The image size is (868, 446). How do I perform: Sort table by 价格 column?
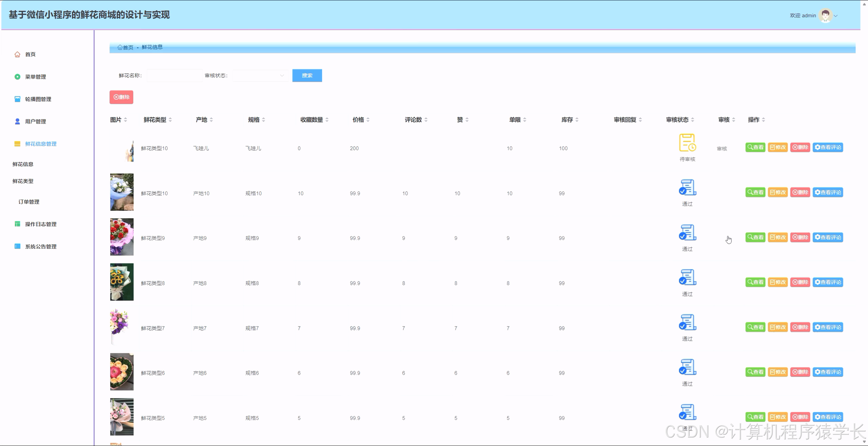[368, 120]
